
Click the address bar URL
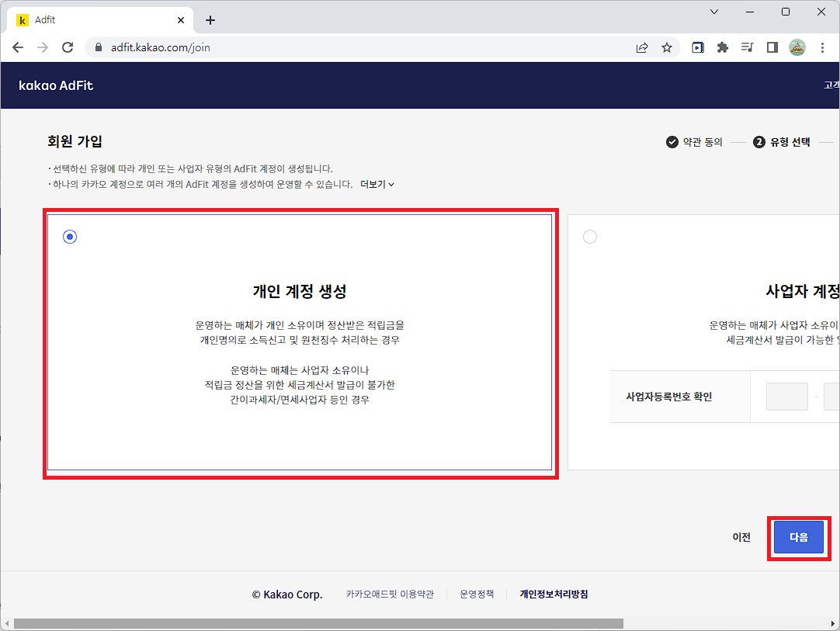(x=160, y=47)
